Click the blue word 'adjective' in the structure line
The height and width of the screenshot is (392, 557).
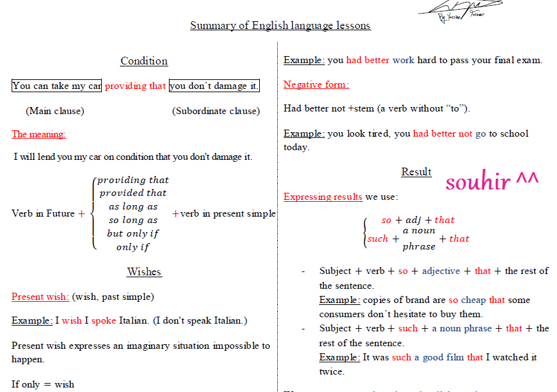(441, 271)
